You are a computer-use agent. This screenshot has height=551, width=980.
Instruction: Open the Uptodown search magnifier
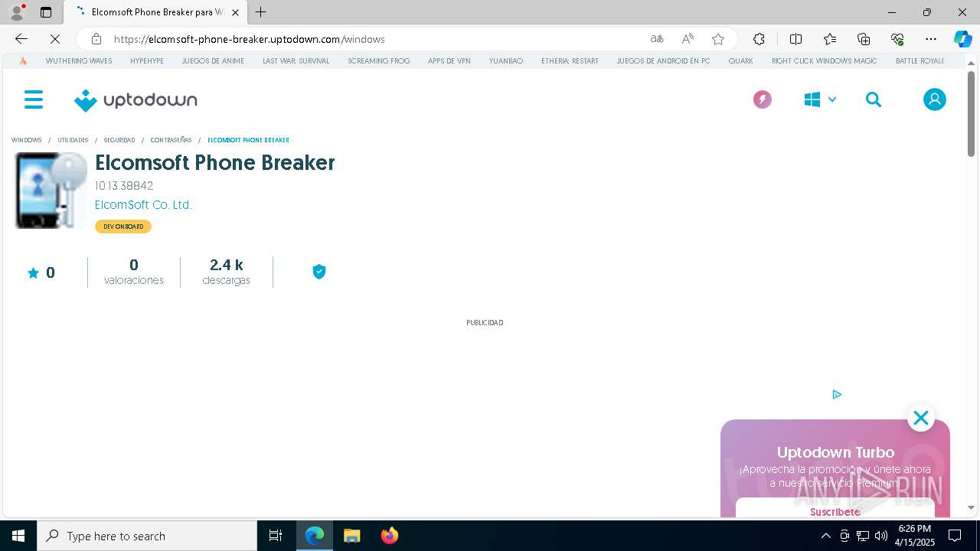874,99
